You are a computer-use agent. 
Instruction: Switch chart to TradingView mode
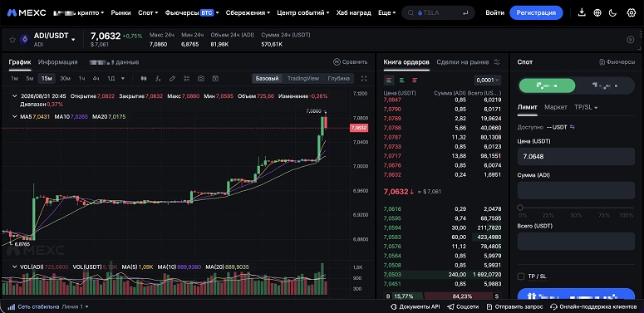tap(303, 78)
